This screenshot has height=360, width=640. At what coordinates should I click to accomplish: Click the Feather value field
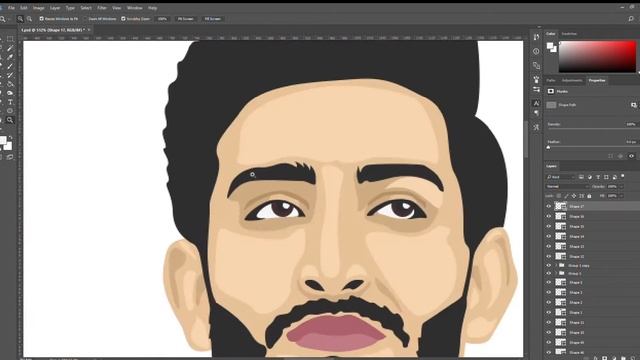pos(631,142)
